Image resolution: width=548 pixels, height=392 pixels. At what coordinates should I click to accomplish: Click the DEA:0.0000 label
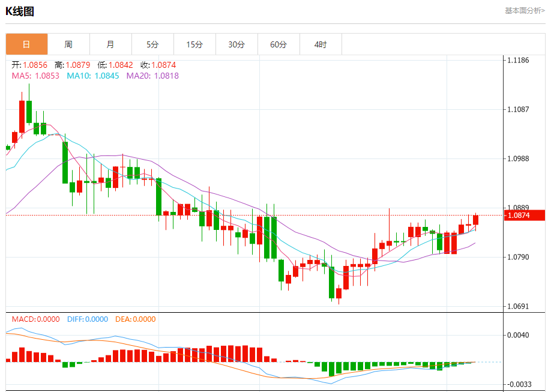[136, 319]
